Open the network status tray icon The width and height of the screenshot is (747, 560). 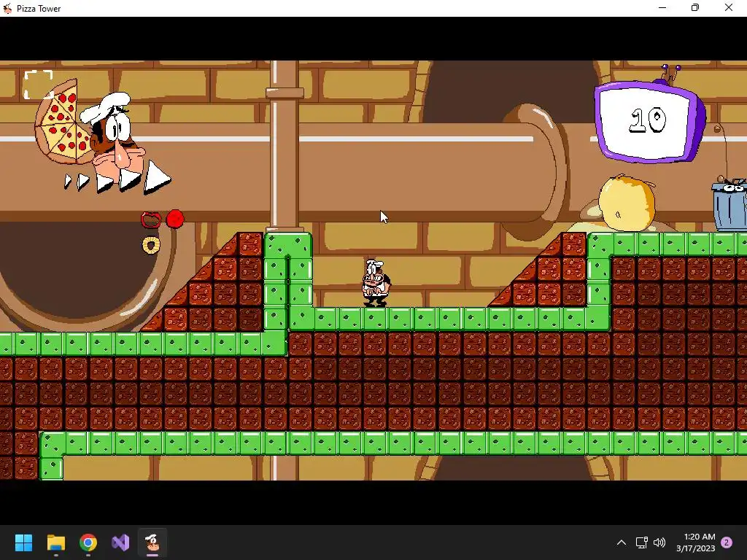point(642,542)
